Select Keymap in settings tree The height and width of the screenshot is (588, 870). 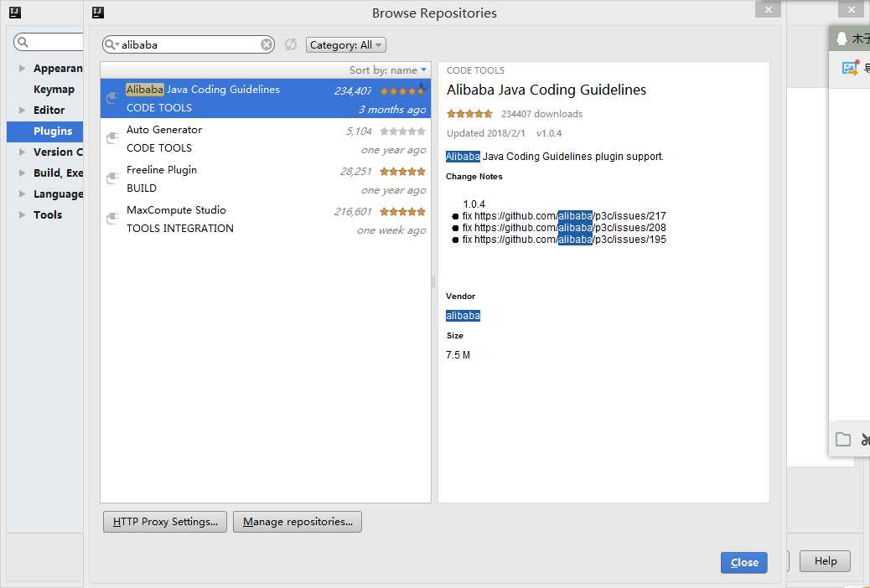tap(54, 90)
